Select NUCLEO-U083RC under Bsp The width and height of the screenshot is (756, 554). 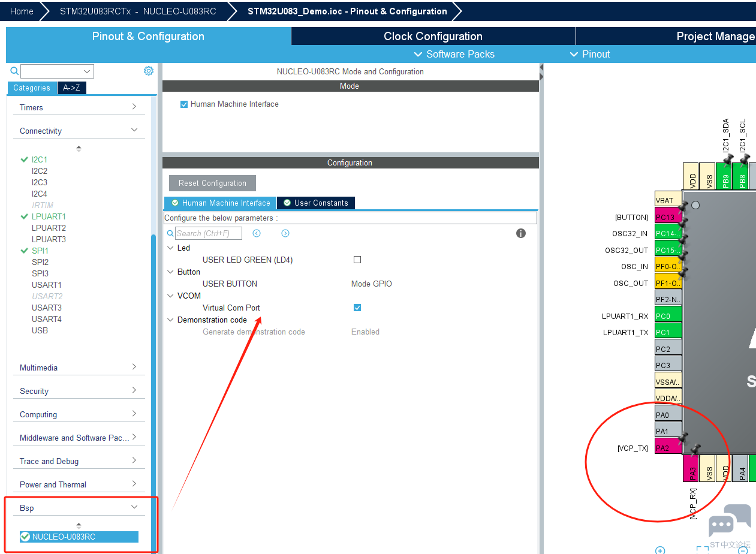[x=79, y=537]
